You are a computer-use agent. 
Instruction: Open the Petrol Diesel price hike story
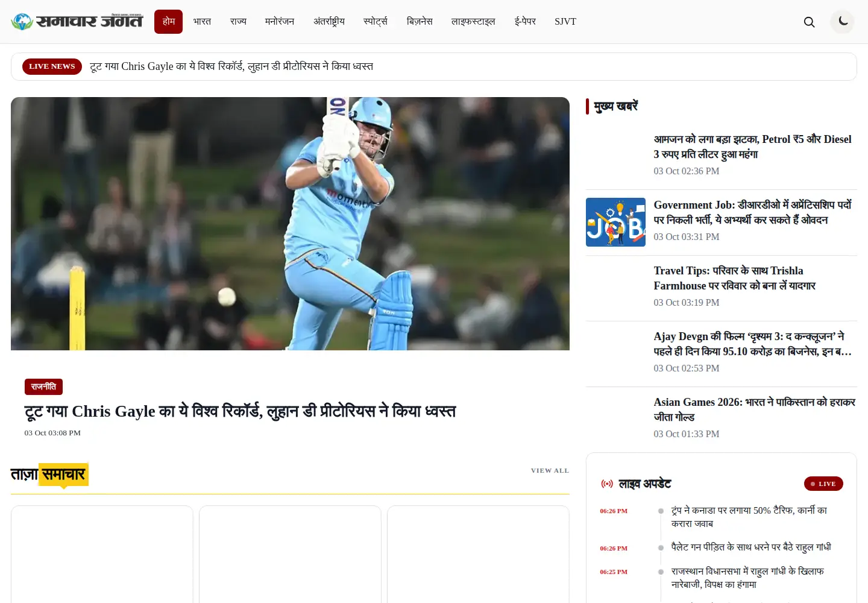[x=752, y=147]
